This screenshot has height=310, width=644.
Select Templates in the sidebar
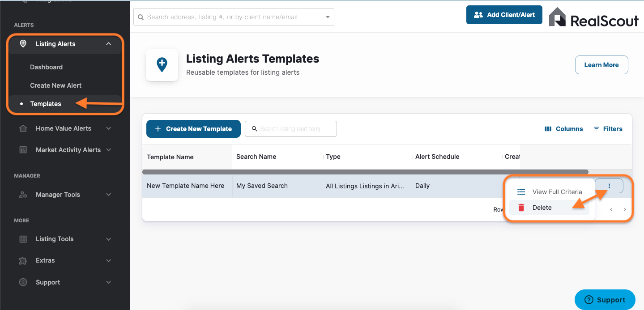point(45,104)
